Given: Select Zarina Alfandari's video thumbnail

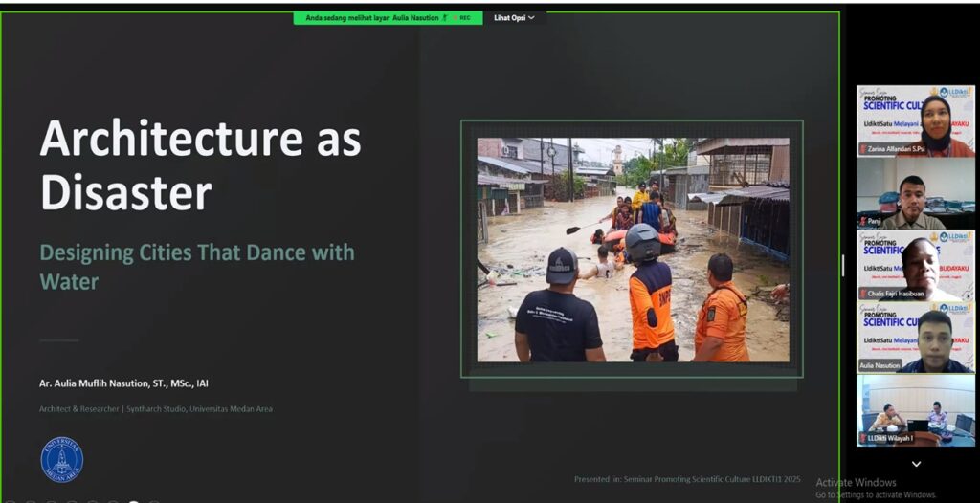Looking at the screenshot, I should [915, 120].
